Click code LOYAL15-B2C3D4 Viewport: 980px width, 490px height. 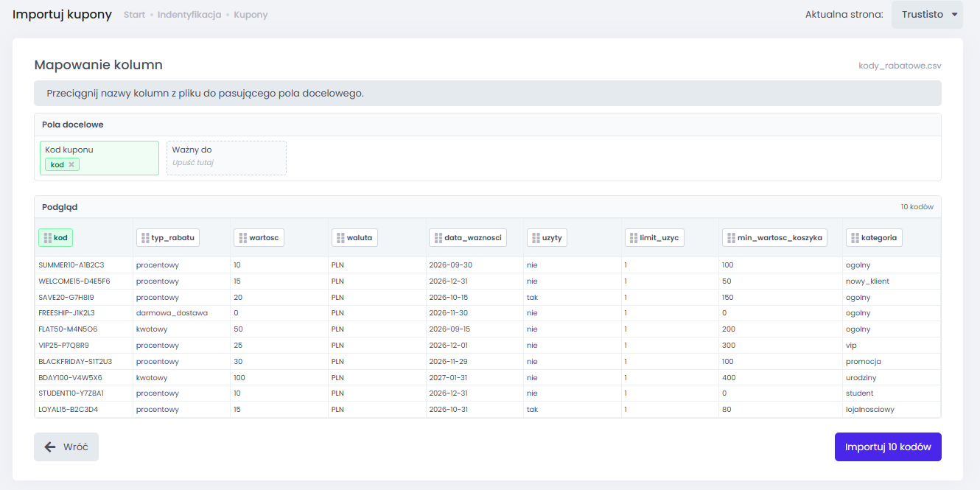(x=68, y=409)
